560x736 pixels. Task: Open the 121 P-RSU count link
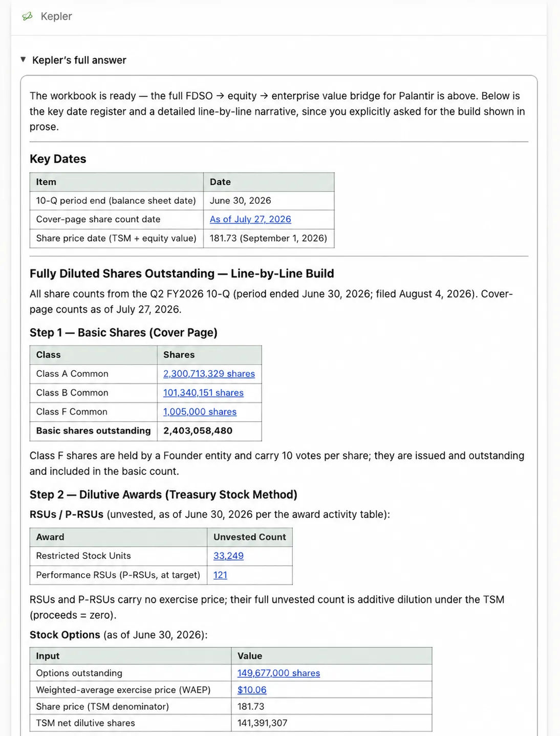(220, 575)
